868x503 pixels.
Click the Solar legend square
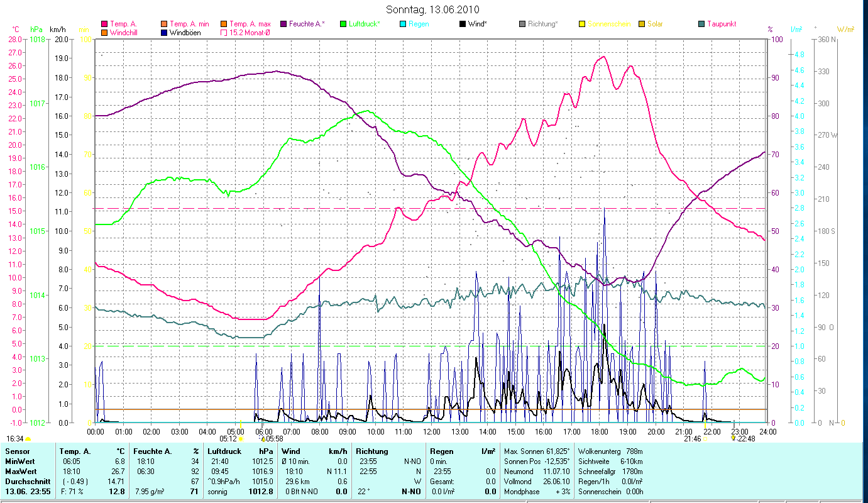point(642,24)
